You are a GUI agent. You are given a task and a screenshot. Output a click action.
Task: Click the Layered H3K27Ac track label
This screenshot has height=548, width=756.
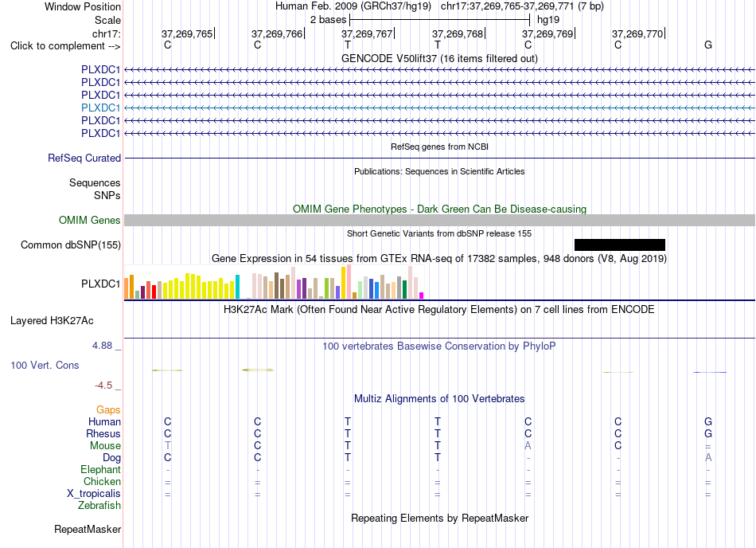tap(52, 321)
